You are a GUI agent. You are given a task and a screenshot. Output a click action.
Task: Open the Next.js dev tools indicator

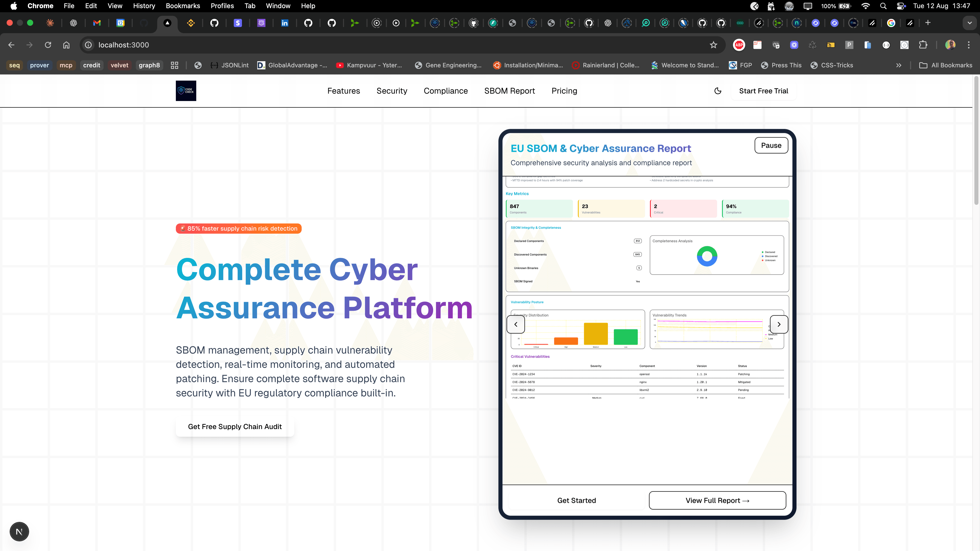coord(19,532)
